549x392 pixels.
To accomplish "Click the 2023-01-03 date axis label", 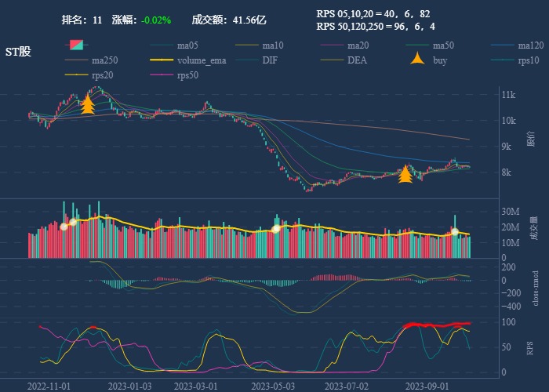I will 129,386.
